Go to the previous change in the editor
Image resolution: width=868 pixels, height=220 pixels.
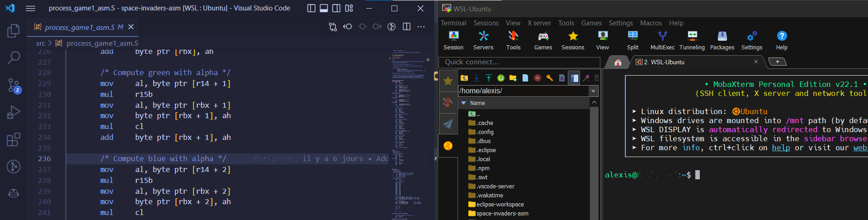(348, 27)
